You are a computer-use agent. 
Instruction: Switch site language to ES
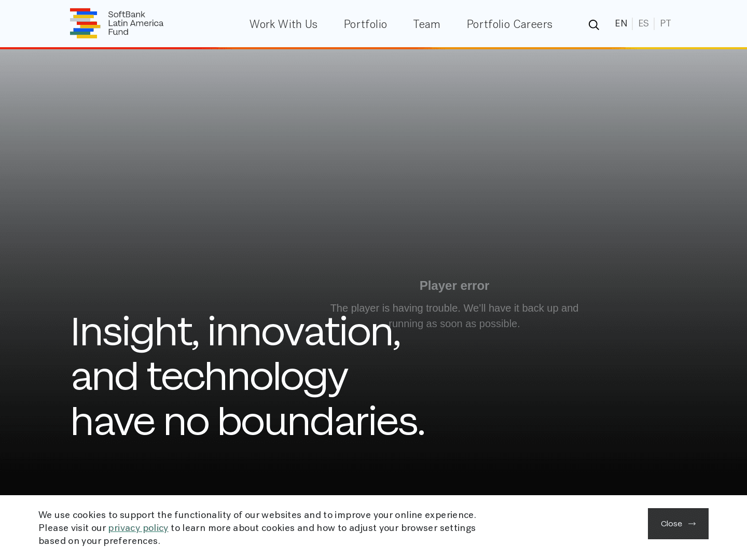point(643,24)
